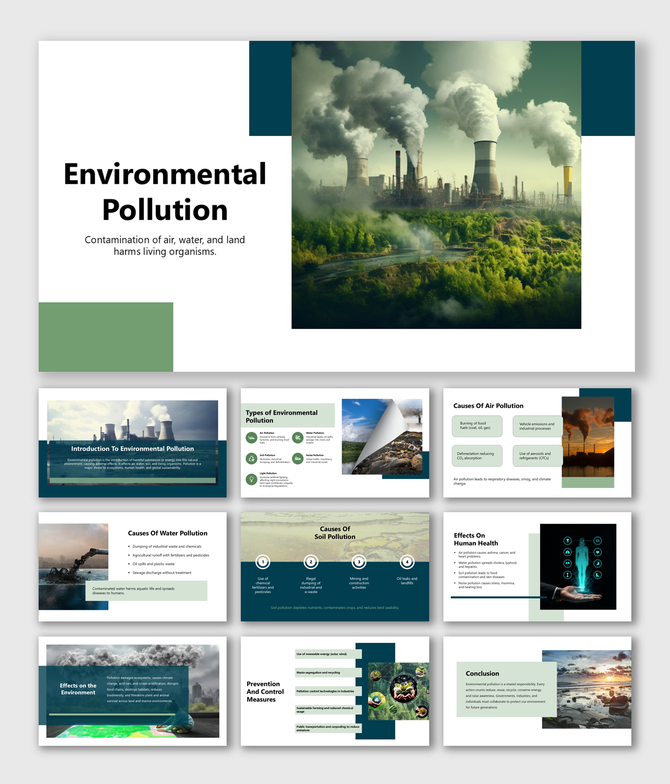Image resolution: width=670 pixels, height=784 pixels.
Task: Click 'Public transportation and carpooling' measure bar
Action: tap(328, 728)
